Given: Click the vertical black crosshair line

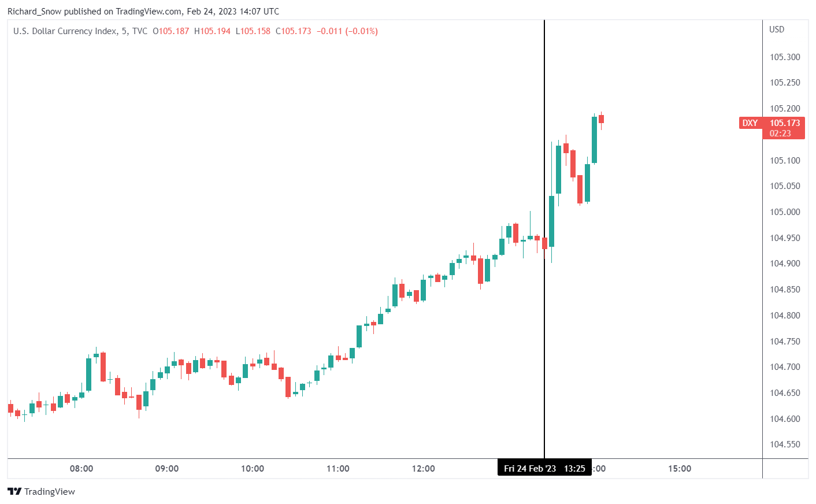Looking at the screenshot, I should tap(544, 239).
